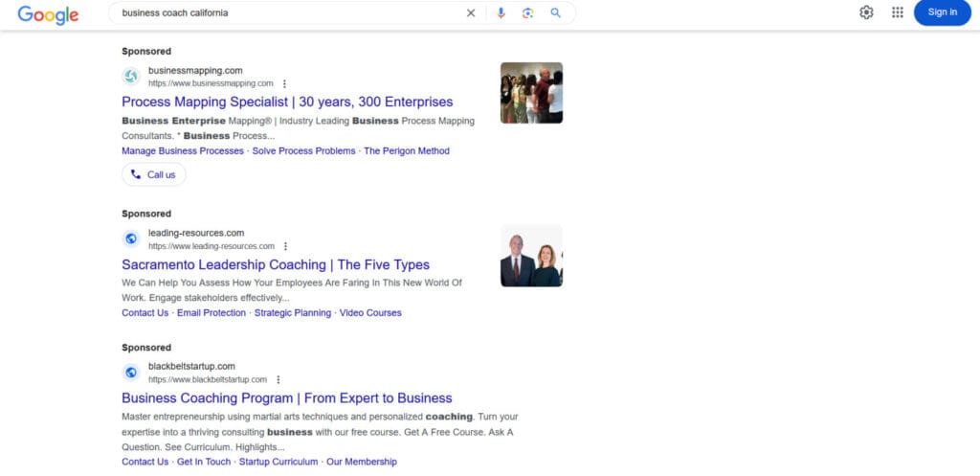
Task: Click the blackbeltstartup.com globe favicon
Action: (x=131, y=373)
